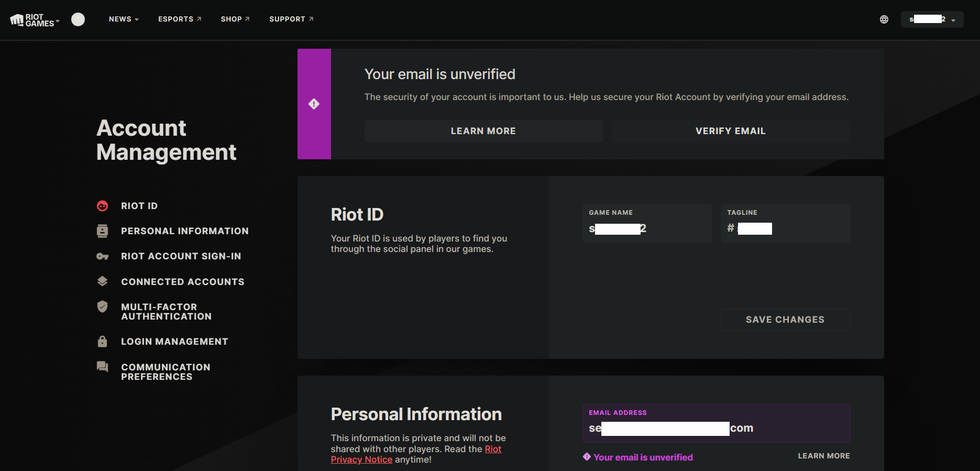Click the Verify Email button

(731, 131)
